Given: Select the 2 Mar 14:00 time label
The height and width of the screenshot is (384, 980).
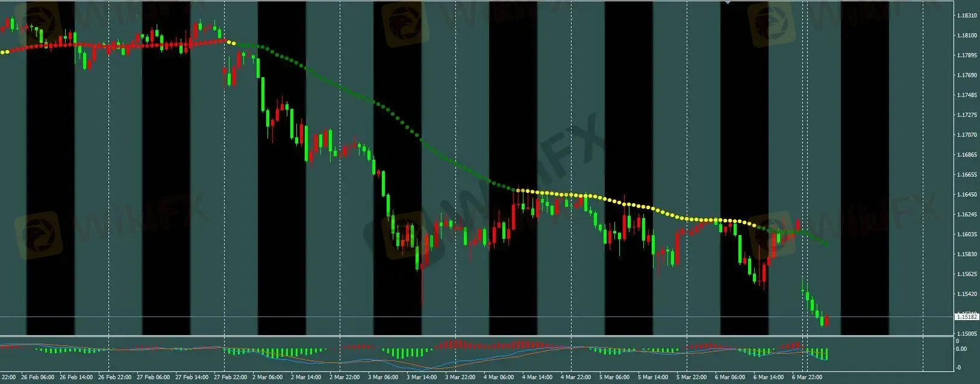Looking at the screenshot, I should 306,377.
